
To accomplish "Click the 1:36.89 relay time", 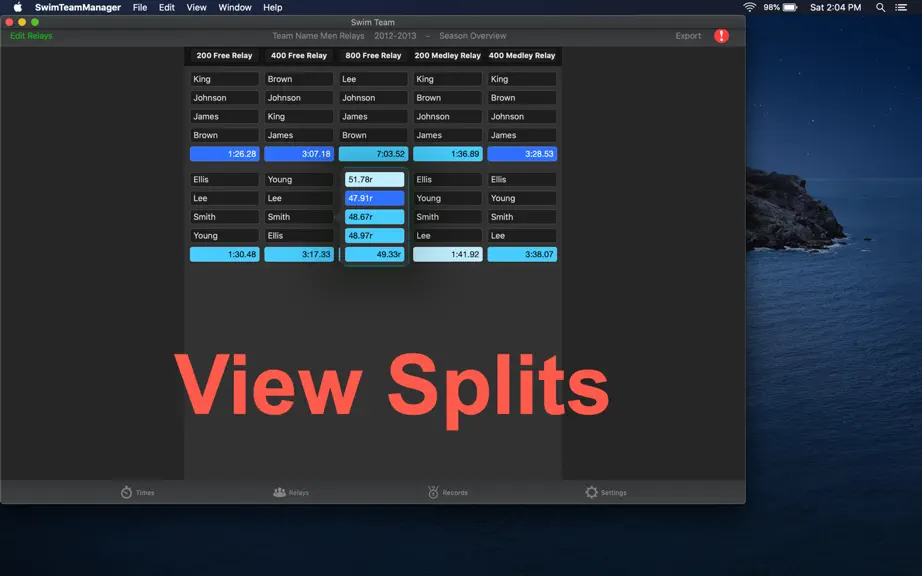I will [447, 154].
